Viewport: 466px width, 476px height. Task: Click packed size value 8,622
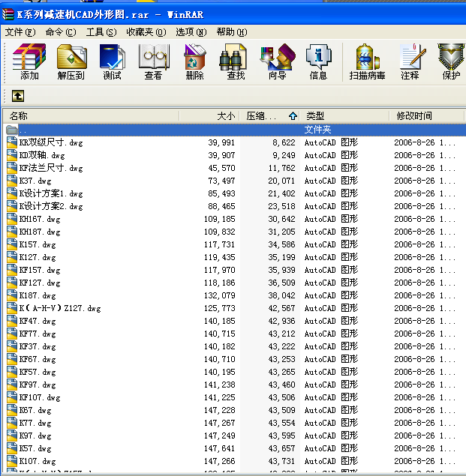pyautogui.click(x=284, y=142)
